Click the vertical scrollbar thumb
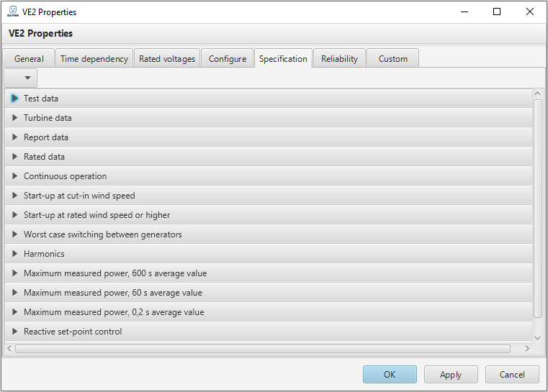The width and height of the screenshot is (548, 392). coord(537,209)
